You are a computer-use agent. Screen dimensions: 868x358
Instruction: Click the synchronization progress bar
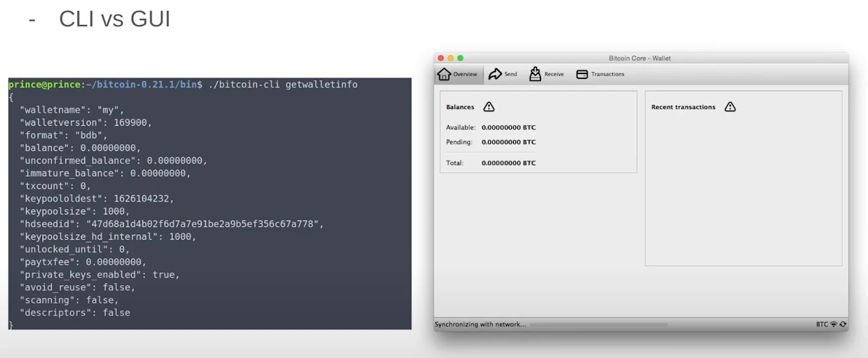(x=598, y=324)
